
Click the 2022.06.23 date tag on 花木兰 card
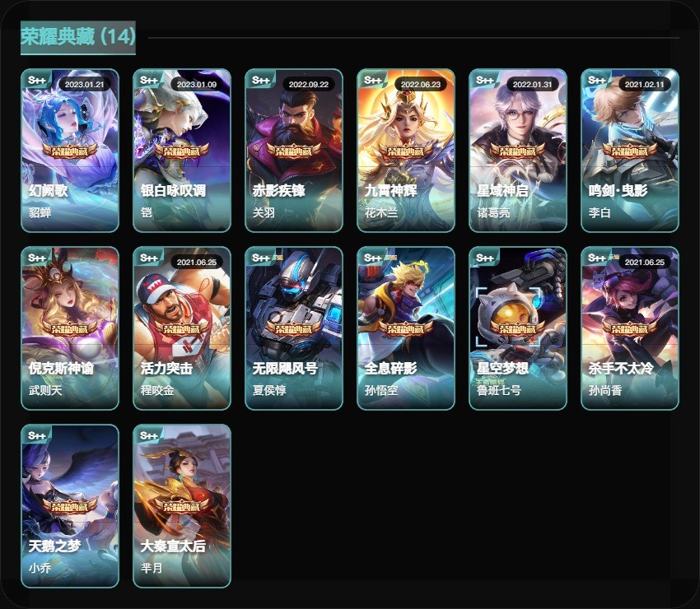421,84
